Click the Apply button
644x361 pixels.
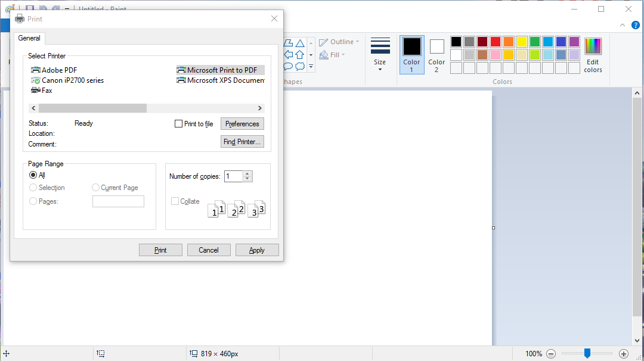click(257, 250)
